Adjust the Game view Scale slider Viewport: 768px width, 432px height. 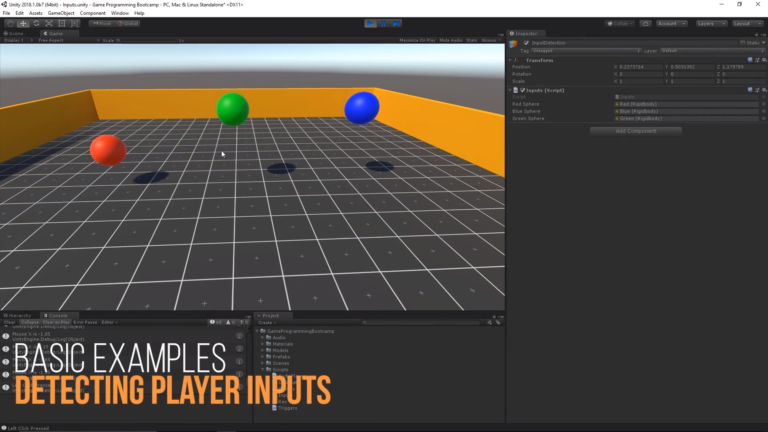(149, 40)
